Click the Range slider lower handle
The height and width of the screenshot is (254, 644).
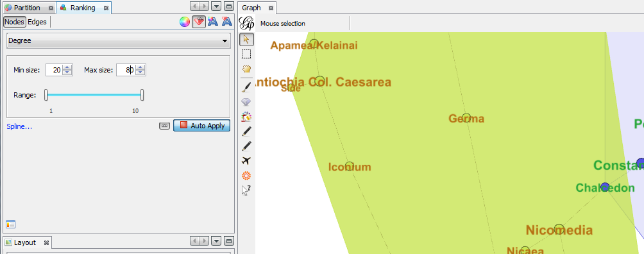[x=46, y=95]
